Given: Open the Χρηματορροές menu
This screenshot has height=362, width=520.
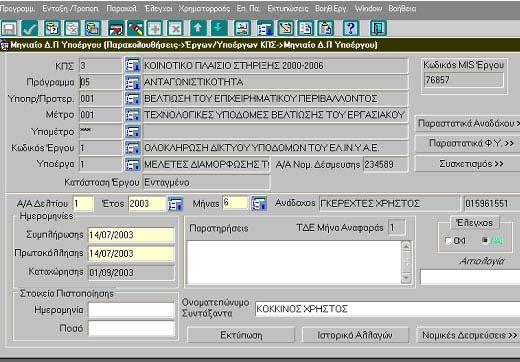Looking at the screenshot, I should [x=204, y=9].
